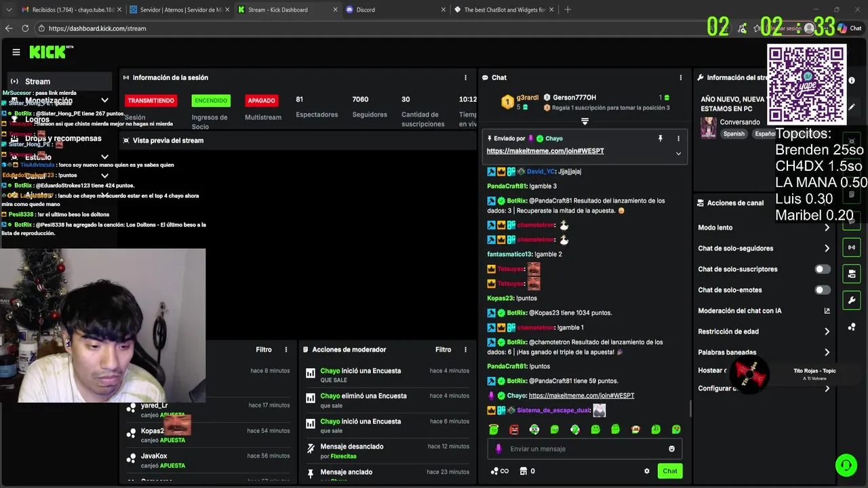Click the TRANSMITIENDO status badge
This screenshot has width=868, height=488.
151,101
